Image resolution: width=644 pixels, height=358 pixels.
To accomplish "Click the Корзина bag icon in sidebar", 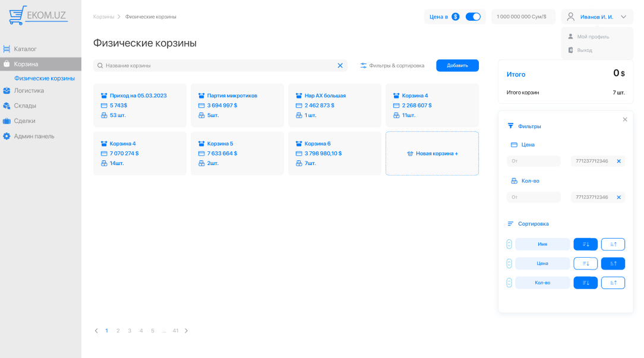I will pos(7,64).
